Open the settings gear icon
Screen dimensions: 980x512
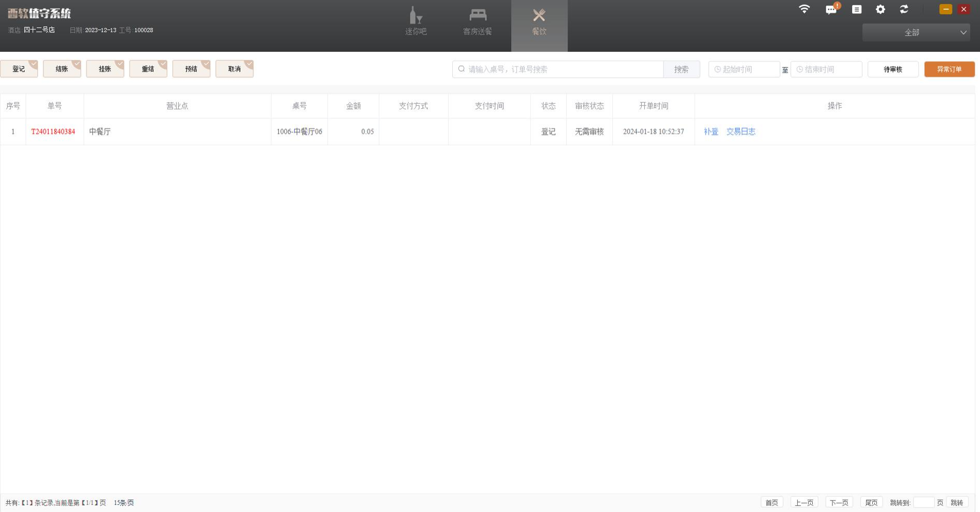click(880, 9)
